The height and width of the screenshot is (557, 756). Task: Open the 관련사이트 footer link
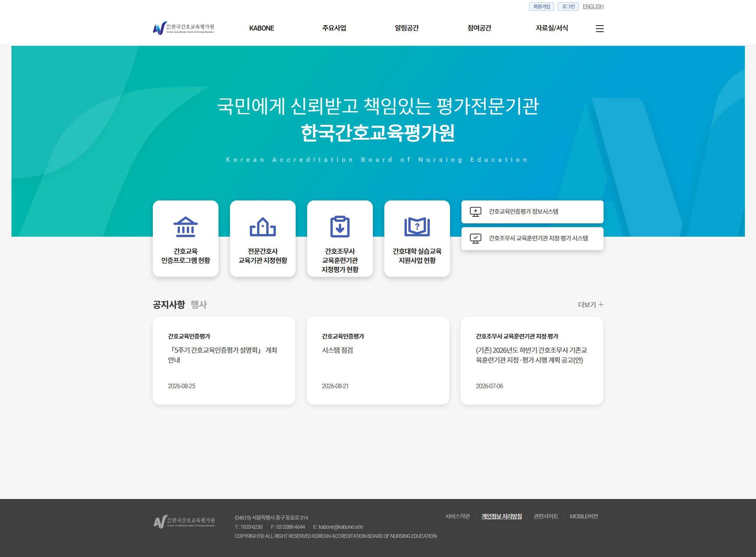point(546,516)
